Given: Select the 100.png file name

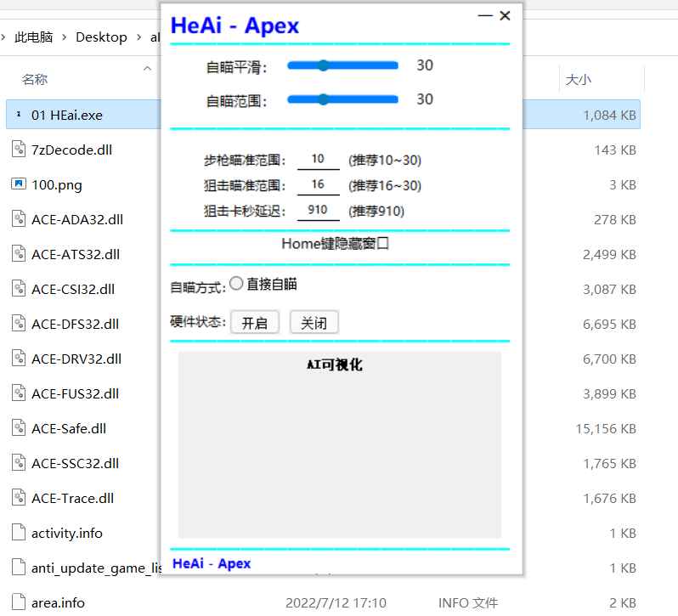Looking at the screenshot, I should point(57,185).
